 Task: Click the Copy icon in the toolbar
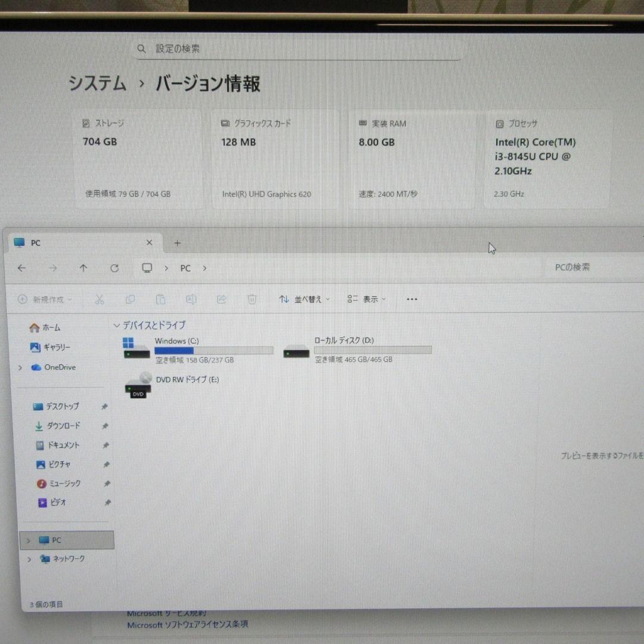tap(130, 299)
